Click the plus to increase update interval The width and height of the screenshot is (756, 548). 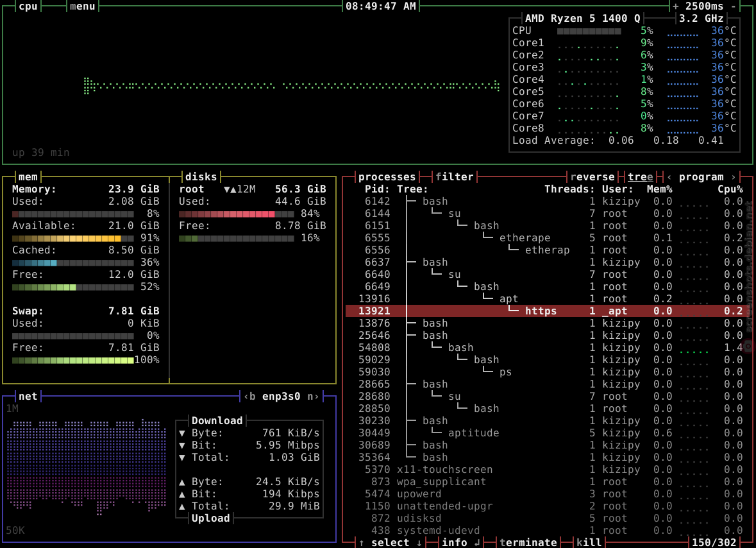point(675,6)
